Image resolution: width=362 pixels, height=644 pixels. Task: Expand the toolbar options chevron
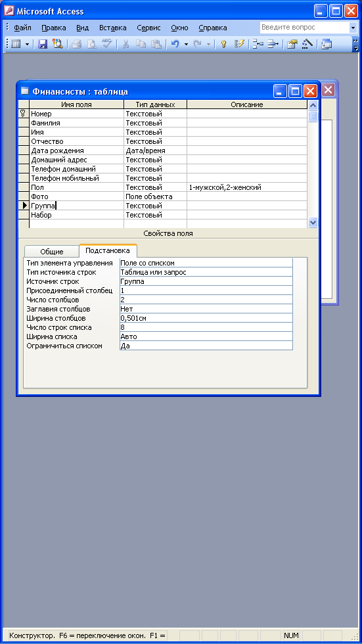click(355, 44)
